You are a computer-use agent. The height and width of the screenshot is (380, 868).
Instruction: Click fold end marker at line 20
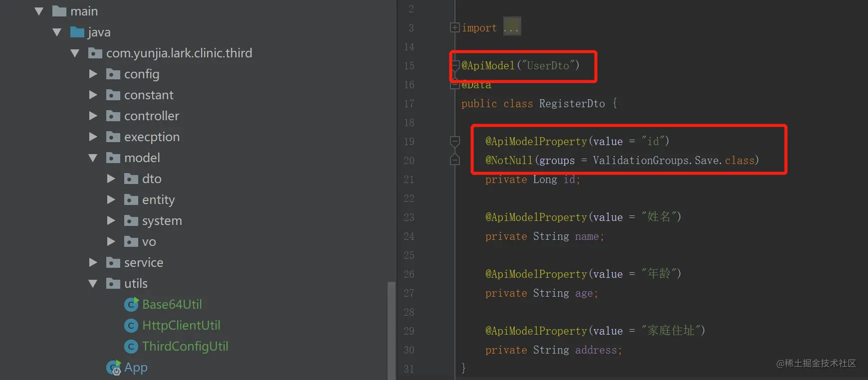455,160
